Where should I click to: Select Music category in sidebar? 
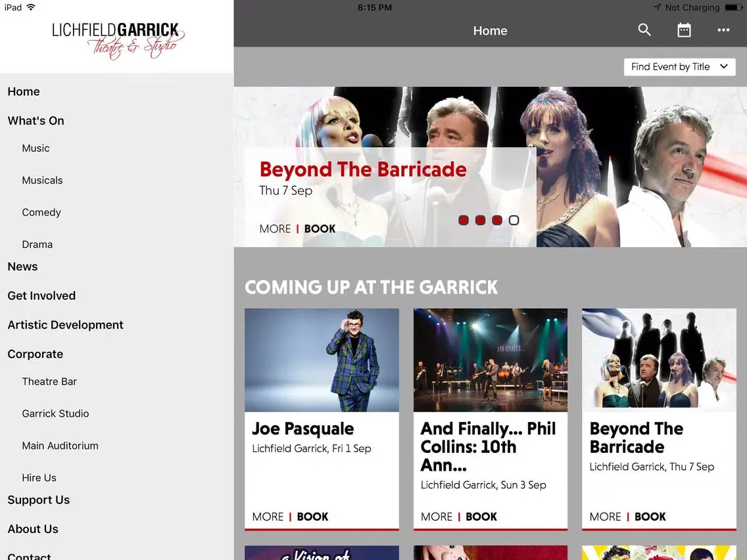tap(36, 148)
